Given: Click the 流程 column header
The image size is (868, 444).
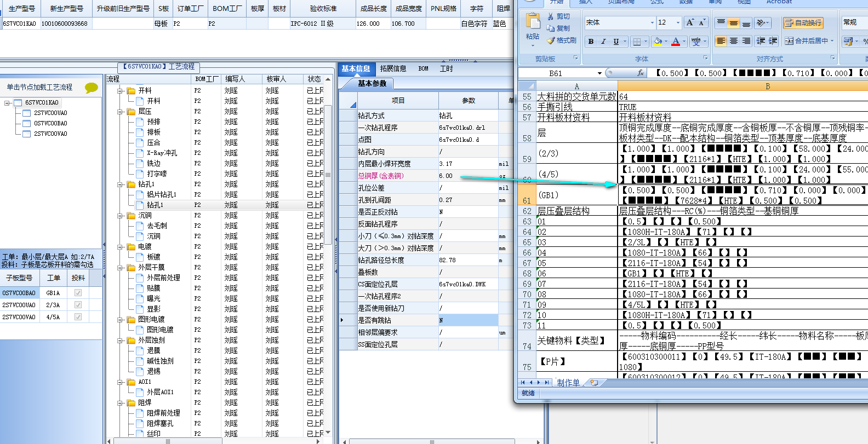Looking at the screenshot, I should [149, 79].
